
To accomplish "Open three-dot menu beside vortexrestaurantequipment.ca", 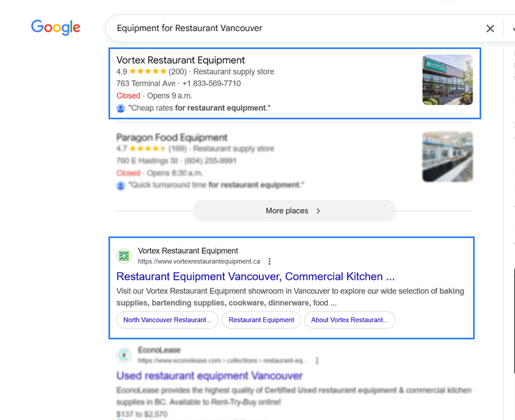I will click(269, 261).
